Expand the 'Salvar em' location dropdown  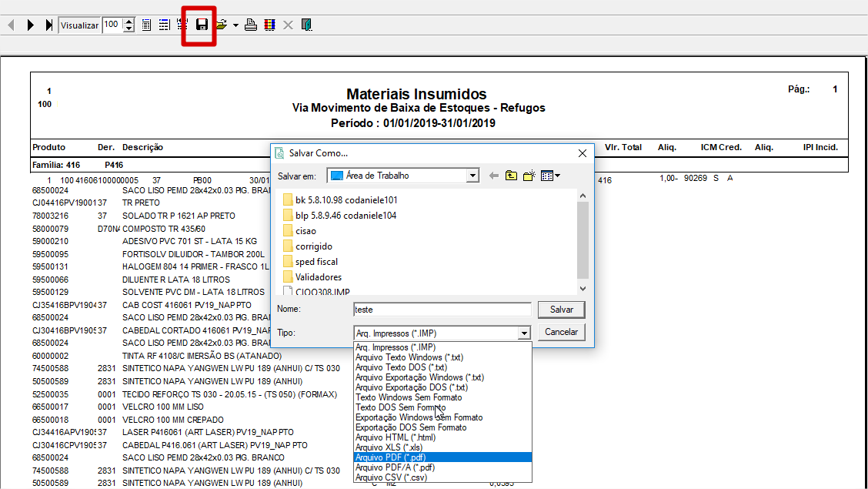472,176
